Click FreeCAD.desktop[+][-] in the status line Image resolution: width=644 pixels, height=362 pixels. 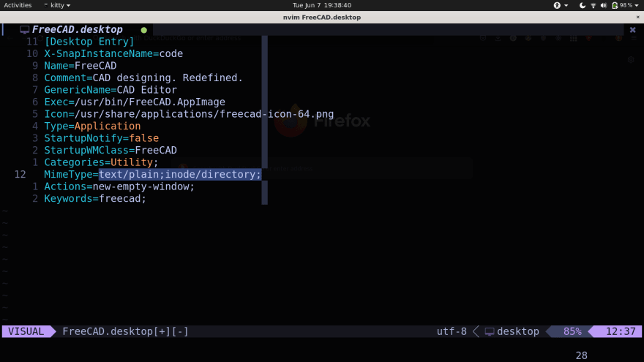pyautogui.click(x=125, y=331)
